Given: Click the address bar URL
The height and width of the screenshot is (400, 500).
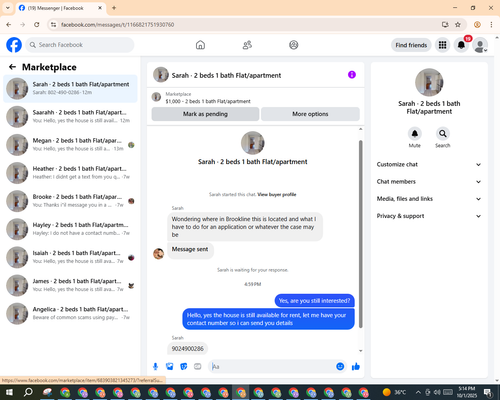Looking at the screenshot, I should (x=117, y=25).
